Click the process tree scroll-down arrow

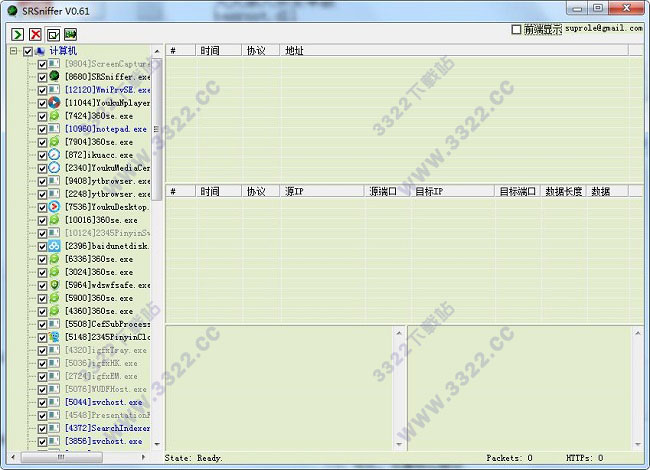pos(157,444)
